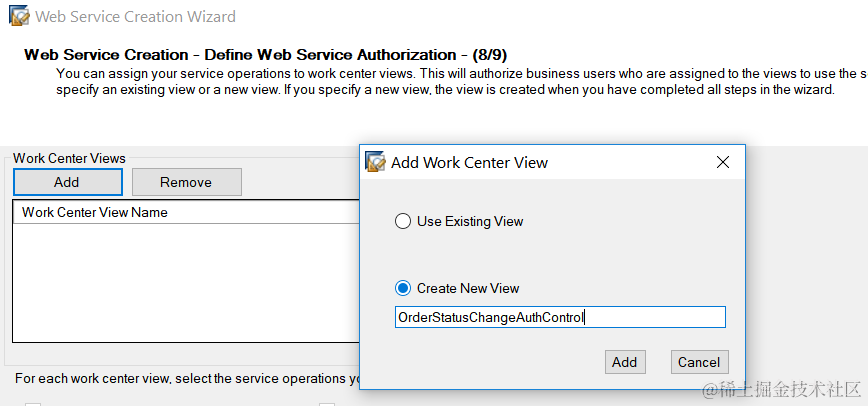The height and width of the screenshot is (406, 868).
Task: Click the Work Center View Name column header
Action: [x=185, y=212]
